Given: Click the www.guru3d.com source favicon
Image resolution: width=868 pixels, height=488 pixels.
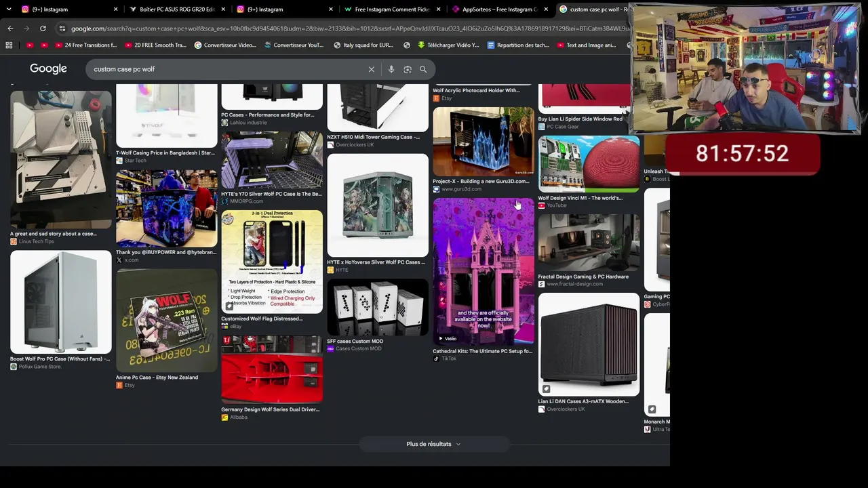Looking at the screenshot, I should 436,189.
